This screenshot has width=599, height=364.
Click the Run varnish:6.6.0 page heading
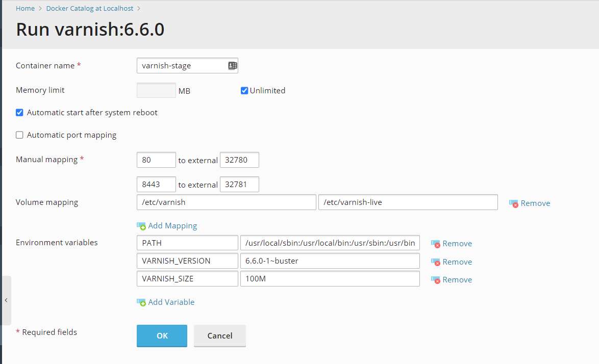pyautogui.click(x=90, y=30)
